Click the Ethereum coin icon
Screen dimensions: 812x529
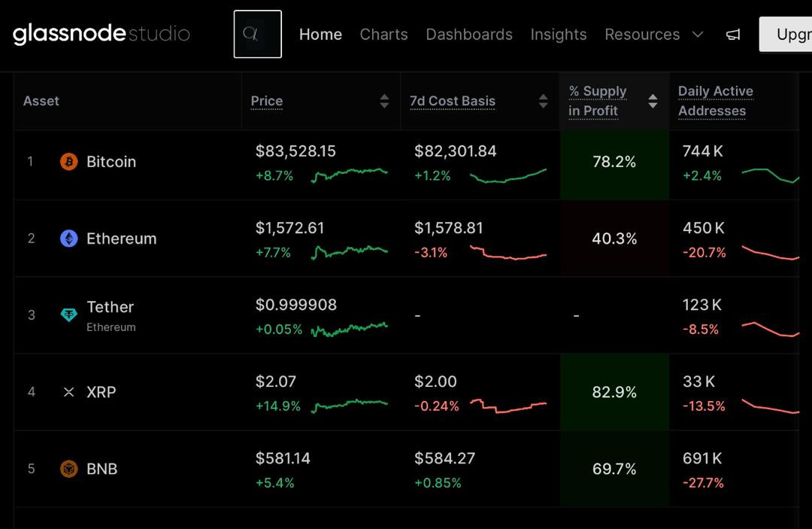tap(69, 239)
